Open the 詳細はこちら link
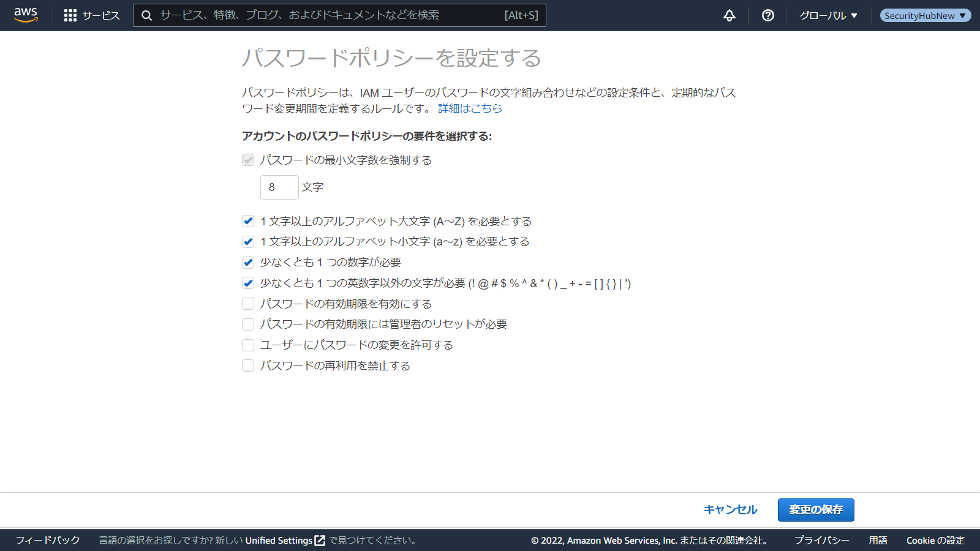This screenshot has width=980, height=551. point(470,108)
